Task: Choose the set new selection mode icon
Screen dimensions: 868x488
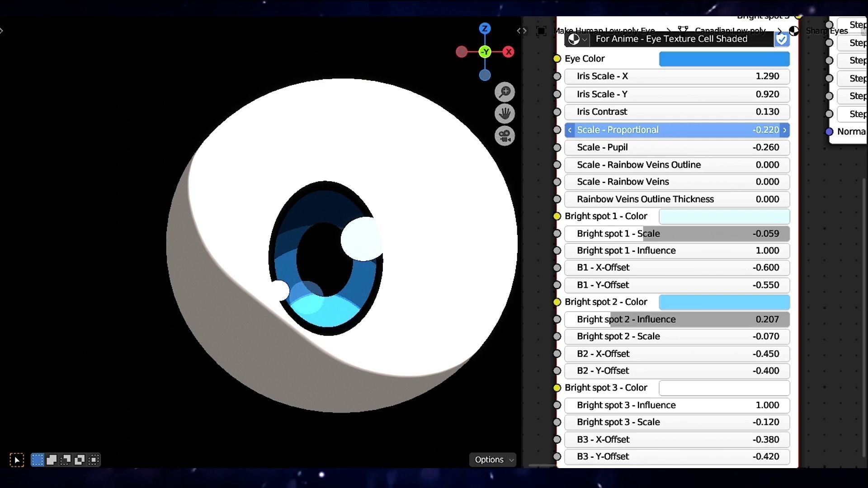Action: click(x=38, y=460)
